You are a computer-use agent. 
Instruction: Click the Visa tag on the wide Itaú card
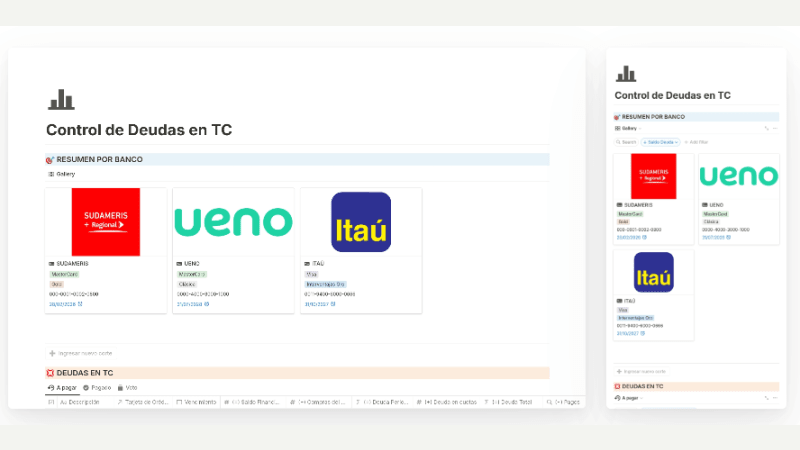coord(311,274)
